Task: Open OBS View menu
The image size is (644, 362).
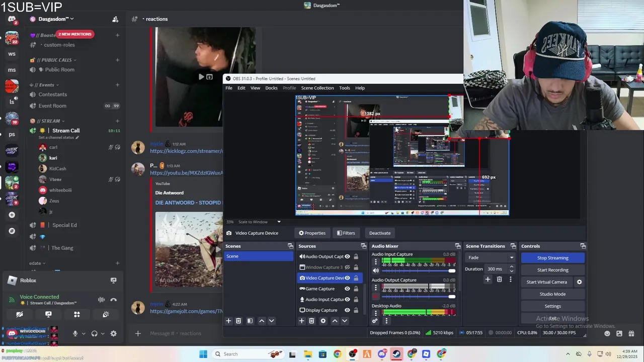Action: click(255, 88)
